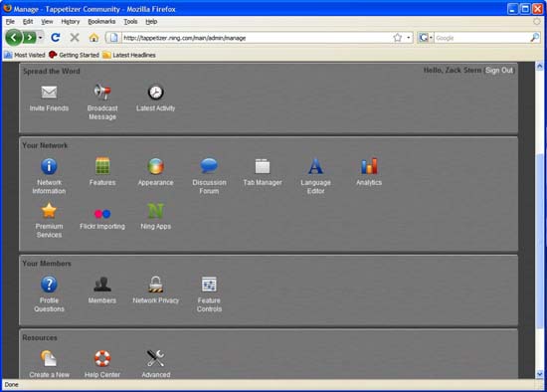Bookmark this page with star icon
The height and width of the screenshot is (392, 547).
click(398, 38)
